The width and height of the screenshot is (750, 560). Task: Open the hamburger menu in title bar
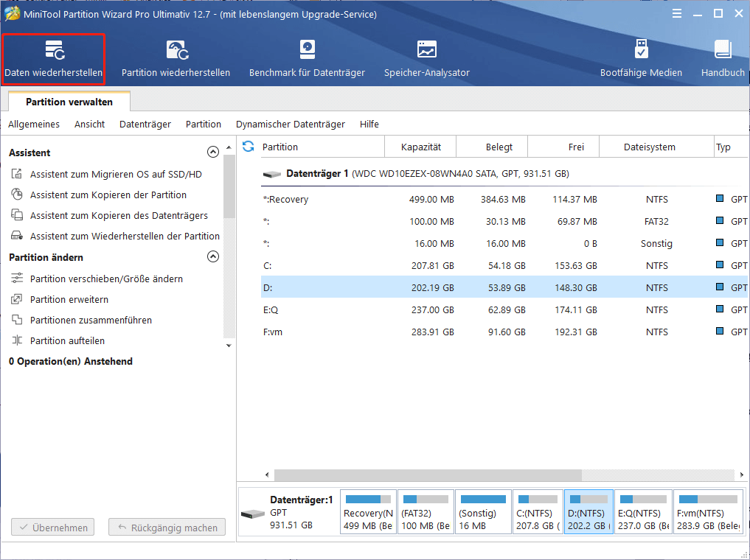(x=677, y=13)
